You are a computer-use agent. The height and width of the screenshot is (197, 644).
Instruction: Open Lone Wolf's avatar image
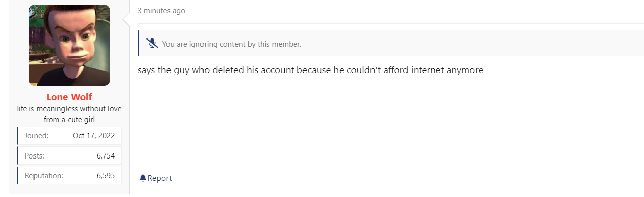coord(70,45)
